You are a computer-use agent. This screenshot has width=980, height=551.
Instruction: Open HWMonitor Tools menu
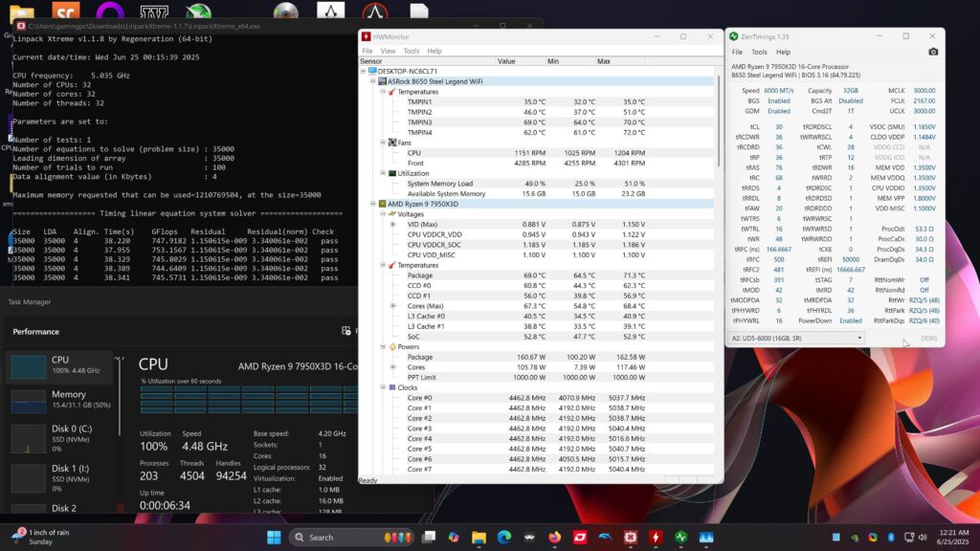click(412, 52)
